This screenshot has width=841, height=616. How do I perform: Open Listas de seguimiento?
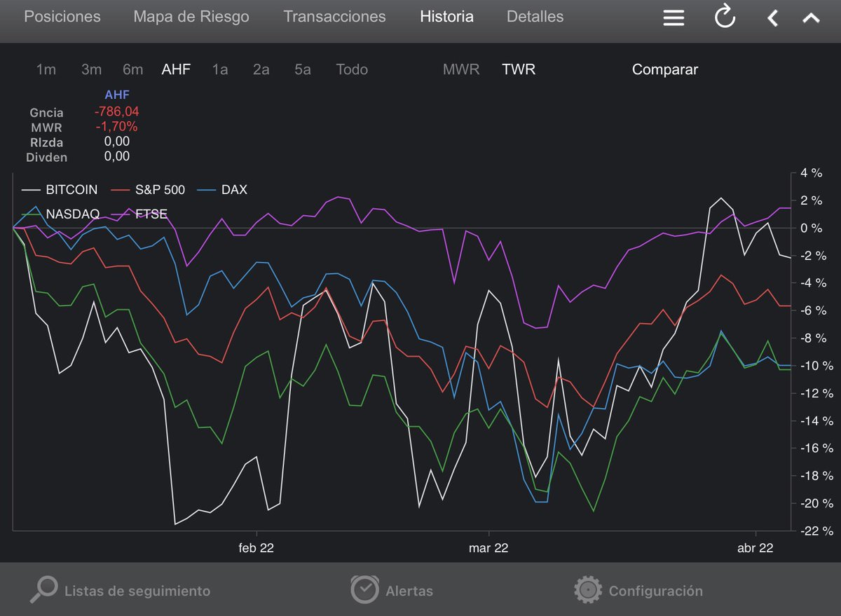pyautogui.click(x=137, y=591)
